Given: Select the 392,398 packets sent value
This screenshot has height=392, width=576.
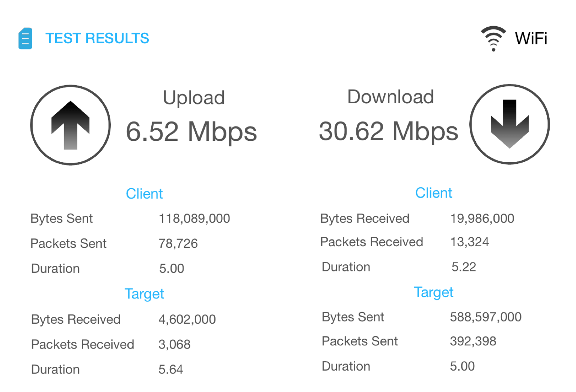Looking at the screenshot, I should pyautogui.click(x=473, y=341).
